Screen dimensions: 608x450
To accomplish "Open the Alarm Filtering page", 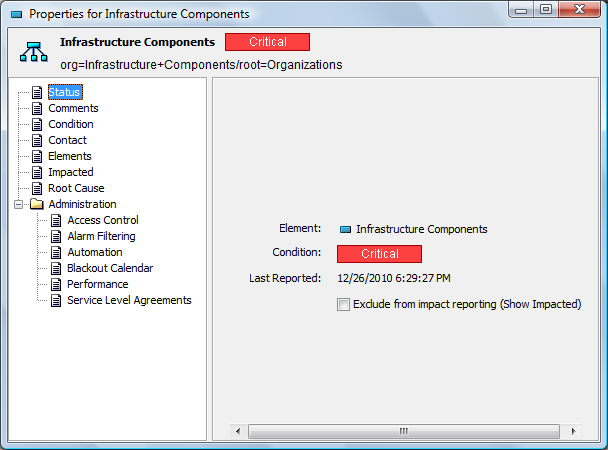I will tap(101, 236).
